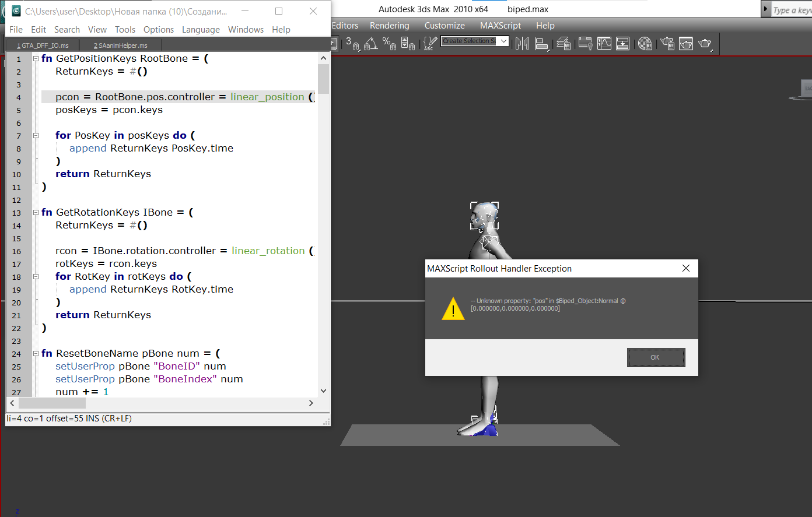Click the editor's horizontal scrollbar thumb
Image resolution: width=812 pixels, height=517 pixels.
[52, 403]
